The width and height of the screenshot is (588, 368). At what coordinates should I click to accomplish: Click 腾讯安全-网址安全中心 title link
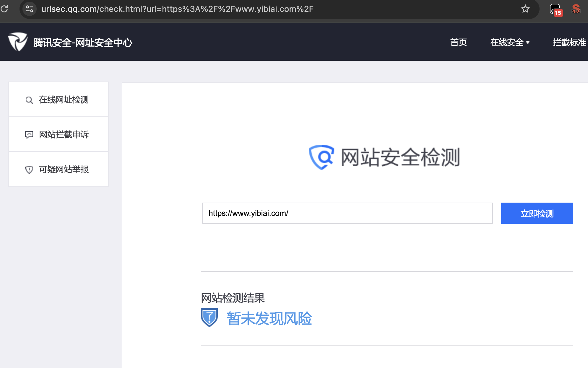click(x=83, y=43)
